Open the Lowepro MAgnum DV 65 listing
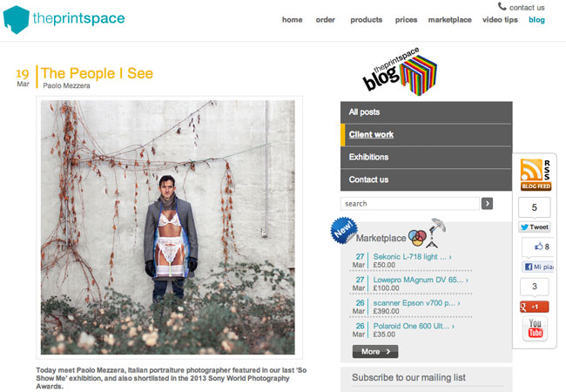Viewport: 566px width, 392px height. pos(421,280)
